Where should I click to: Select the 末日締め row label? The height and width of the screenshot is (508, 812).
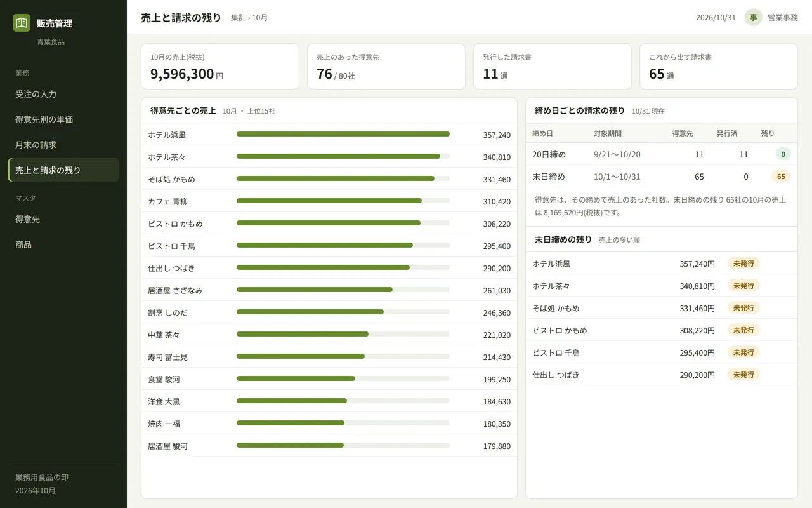click(x=549, y=177)
